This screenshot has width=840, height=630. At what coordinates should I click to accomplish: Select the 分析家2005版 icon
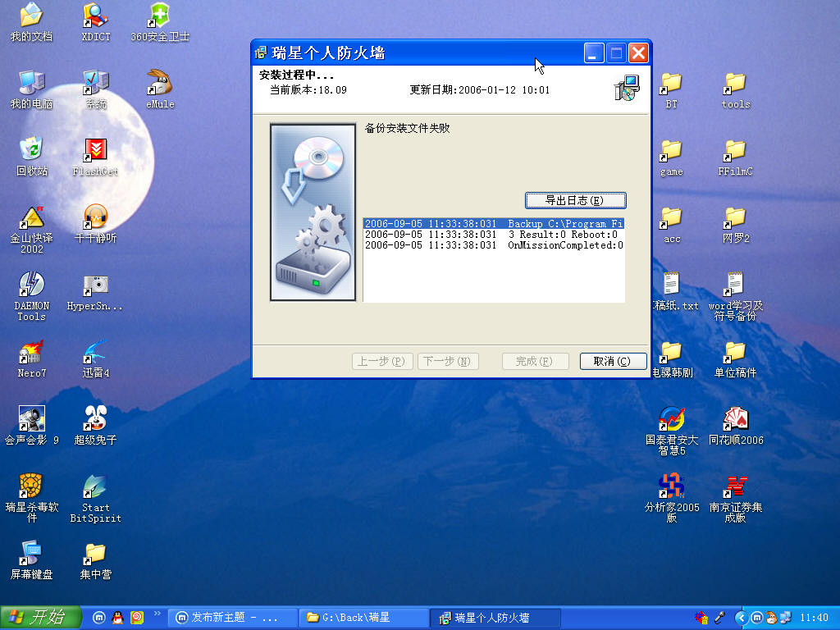(x=672, y=498)
